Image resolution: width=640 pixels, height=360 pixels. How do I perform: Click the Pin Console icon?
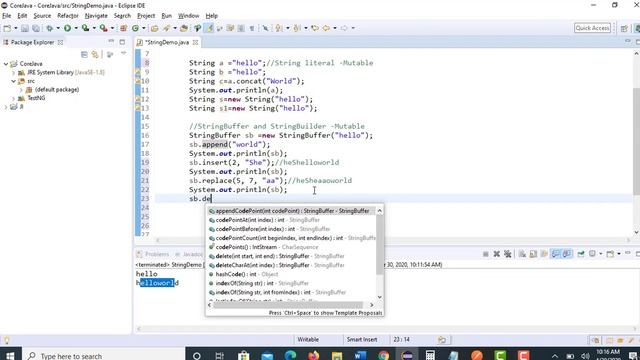point(581,254)
